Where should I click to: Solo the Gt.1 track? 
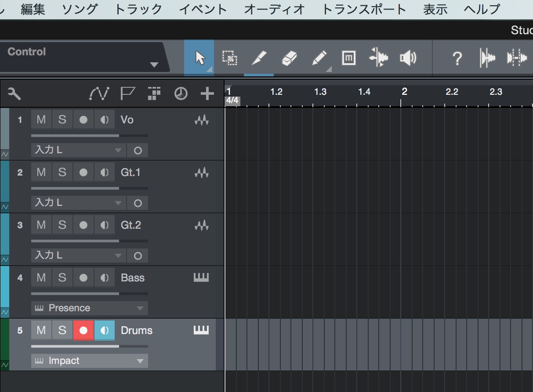click(62, 173)
